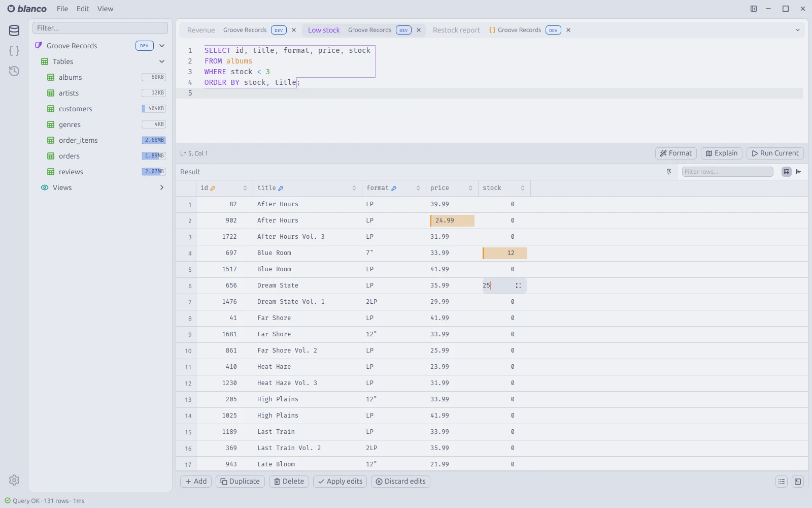Viewport: 812px width, 508px height.
Task: Discard pending edits
Action: 400,482
